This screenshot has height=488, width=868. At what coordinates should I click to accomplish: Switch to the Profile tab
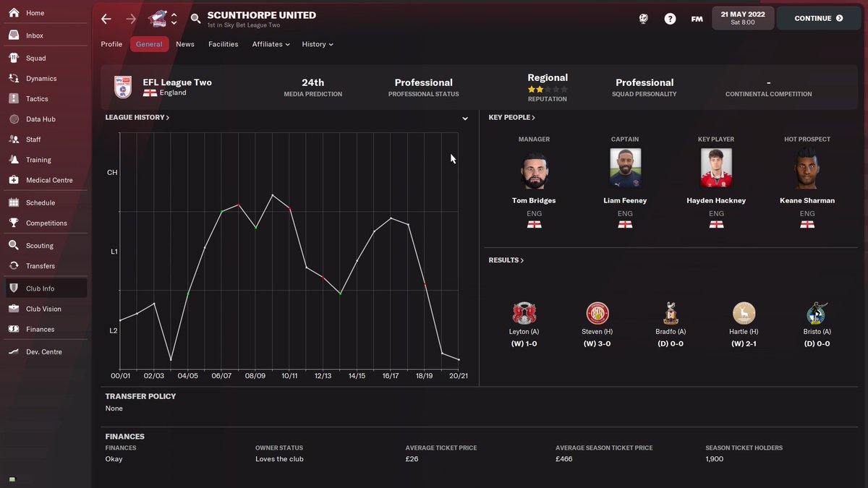[111, 44]
